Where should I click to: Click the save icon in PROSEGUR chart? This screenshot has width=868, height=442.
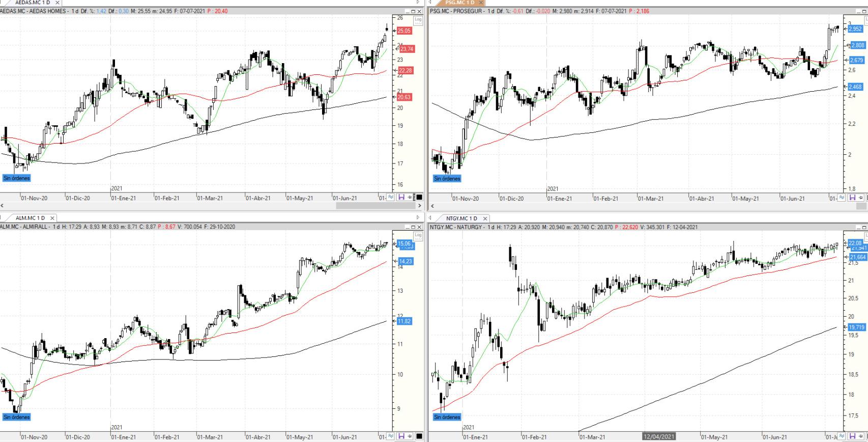pos(852,198)
